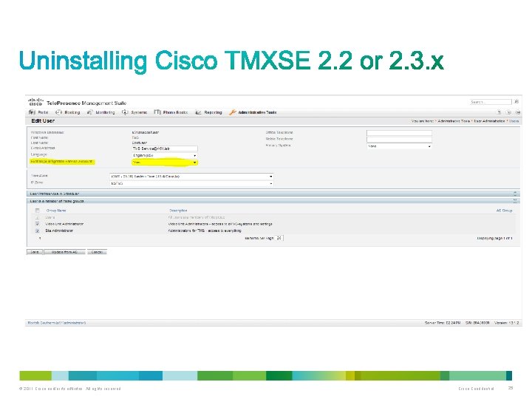
Task: Follow the Administrative Tools breadcrumb link
Action: tap(454, 121)
